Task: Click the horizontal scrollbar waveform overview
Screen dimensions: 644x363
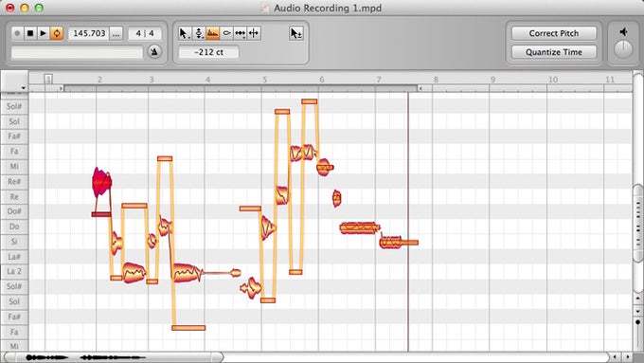Action: pyautogui.click(x=115, y=357)
